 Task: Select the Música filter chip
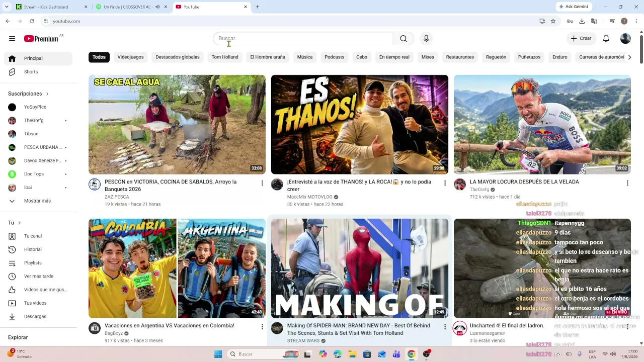[x=305, y=57]
